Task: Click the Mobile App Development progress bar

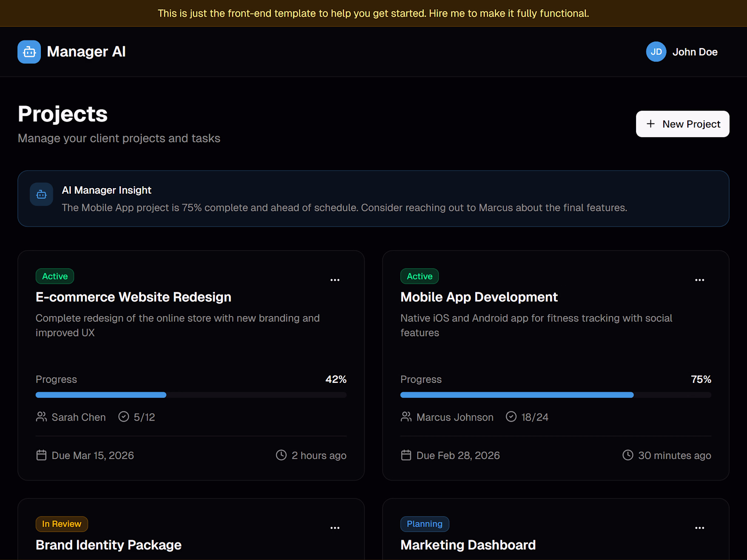Action: tap(555, 395)
